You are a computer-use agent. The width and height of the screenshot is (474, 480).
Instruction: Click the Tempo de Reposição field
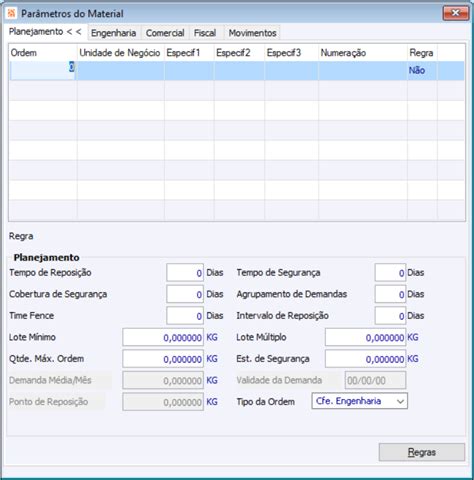(185, 273)
